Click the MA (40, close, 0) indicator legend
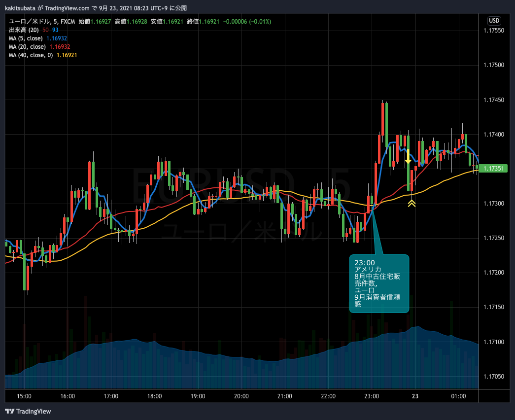Screen dimensions: 515x420 point(43,55)
